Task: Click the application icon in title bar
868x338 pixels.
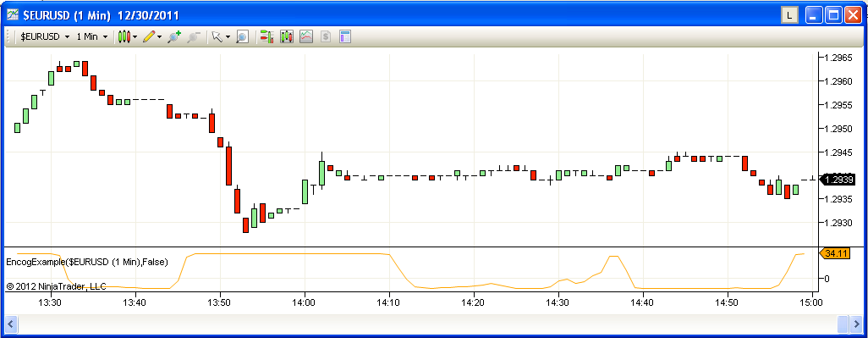Action: (x=12, y=15)
